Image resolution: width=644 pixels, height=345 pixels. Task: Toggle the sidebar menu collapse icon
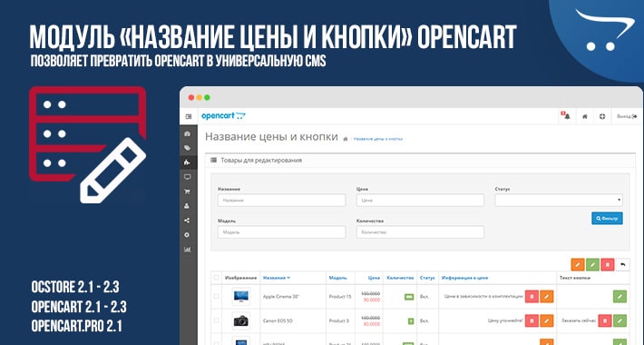[x=189, y=116]
